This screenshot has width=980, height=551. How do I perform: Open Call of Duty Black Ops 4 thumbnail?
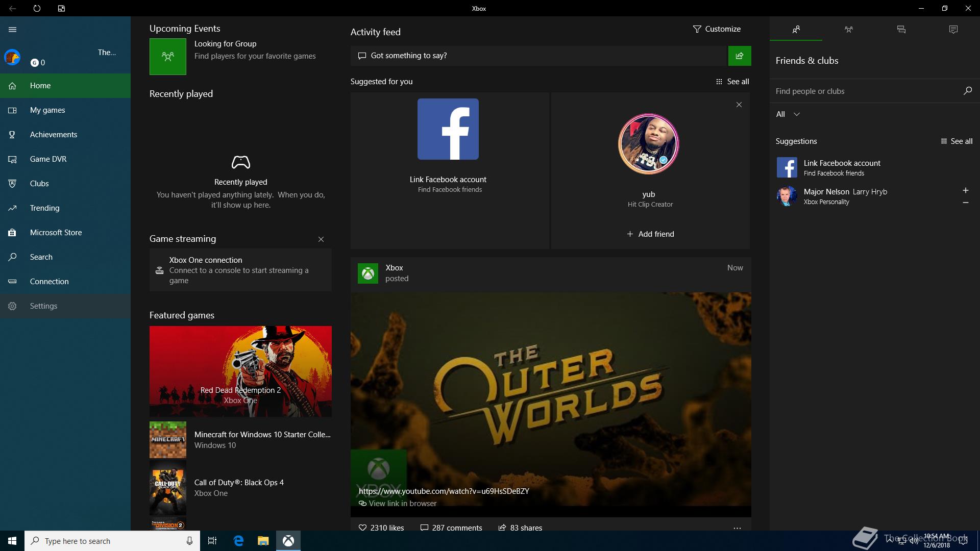(x=168, y=488)
